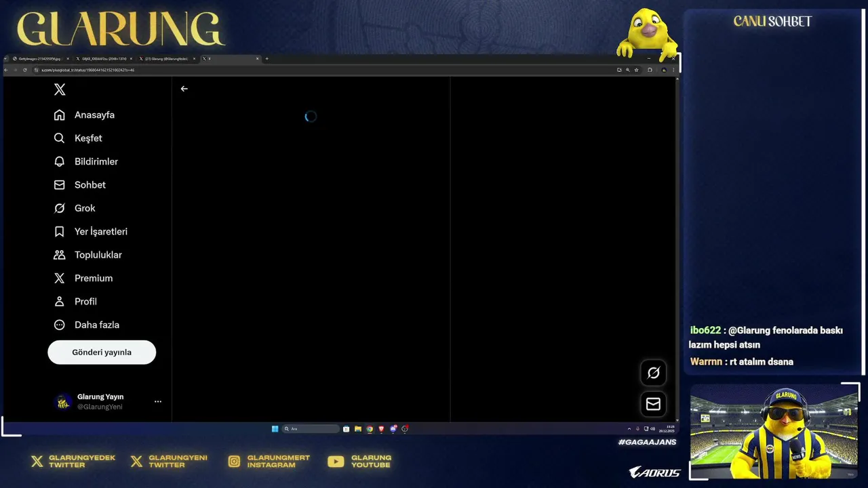Open Topluluklar communities

click(88, 255)
